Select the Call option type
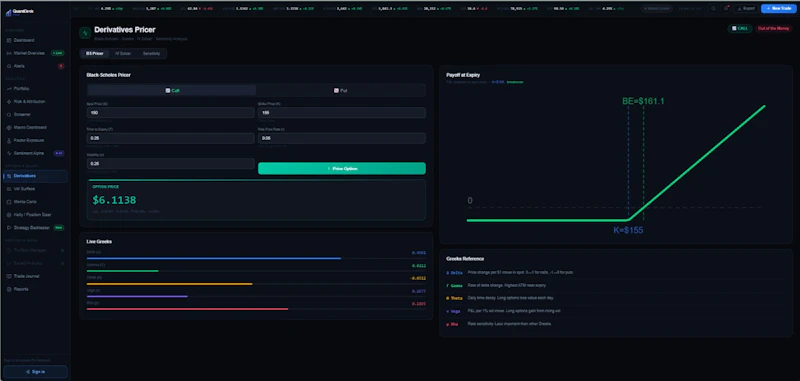Image resolution: width=800 pixels, height=381 pixels. (172, 90)
